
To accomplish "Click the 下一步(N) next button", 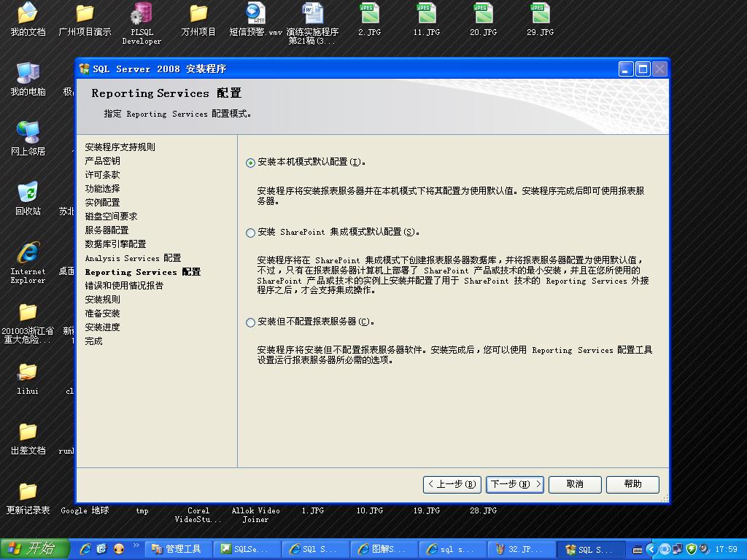I will tap(515, 484).
